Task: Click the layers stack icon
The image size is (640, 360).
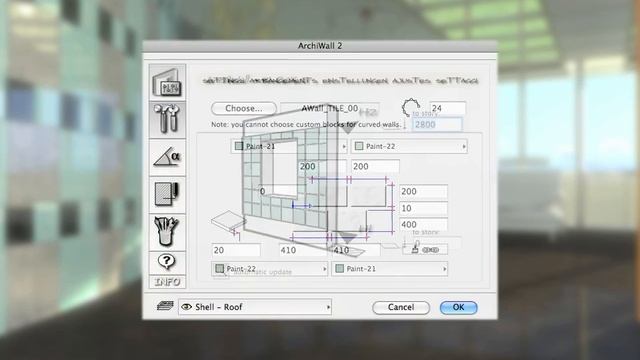Action: pos(165,306)
